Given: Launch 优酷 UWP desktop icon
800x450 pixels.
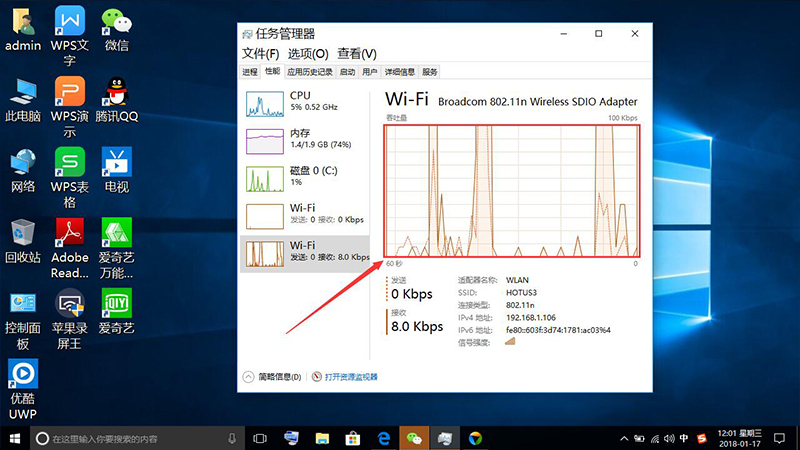Looking at the screenshot, I should (23, 389).
